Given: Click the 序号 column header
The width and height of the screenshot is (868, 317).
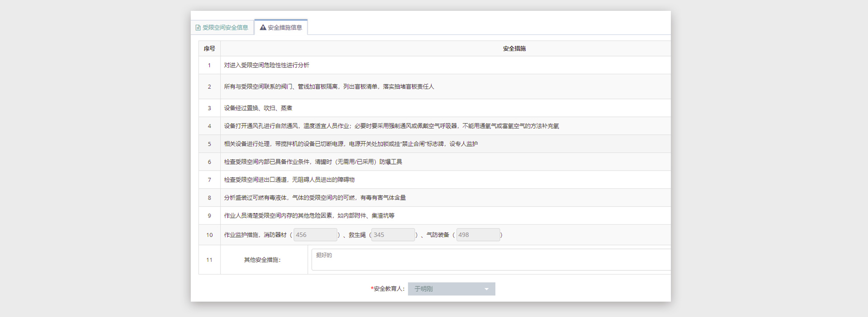Looking at the screenshot, I should (209, 48).
